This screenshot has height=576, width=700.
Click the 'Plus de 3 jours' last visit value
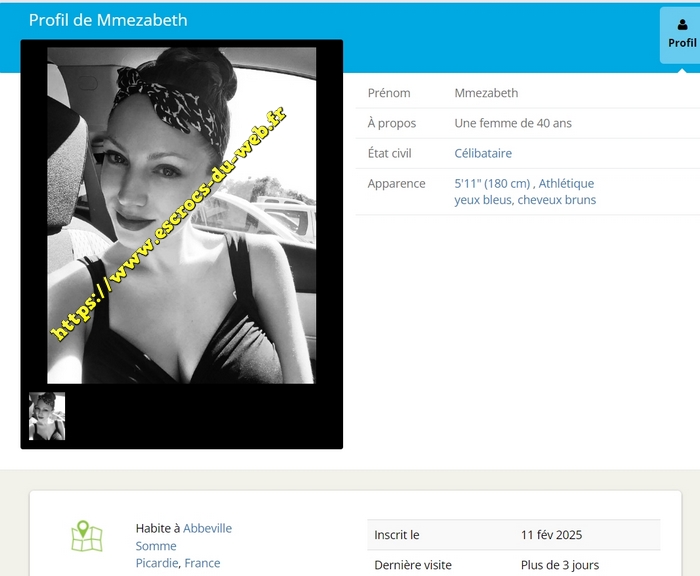click(x=560, y=565)
